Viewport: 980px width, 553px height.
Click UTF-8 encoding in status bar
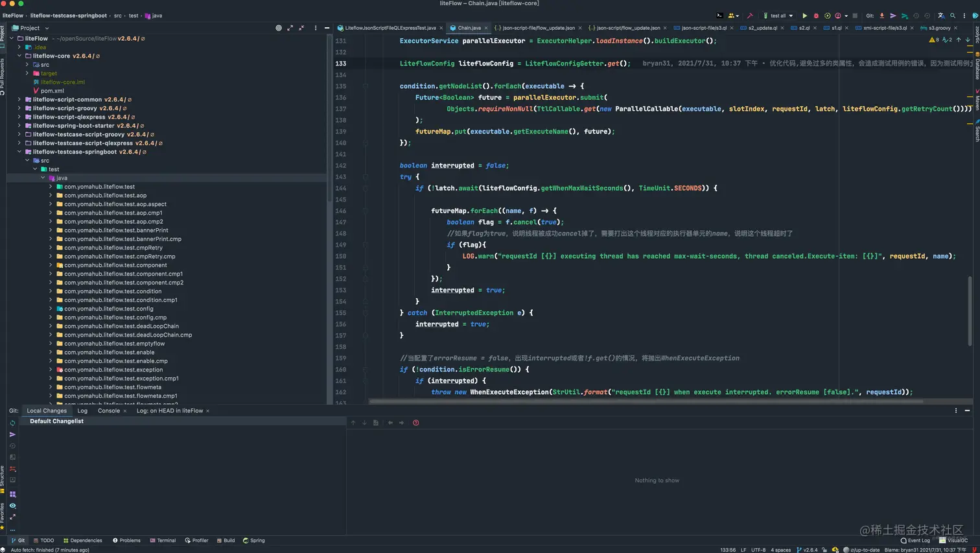click(758, 550)
